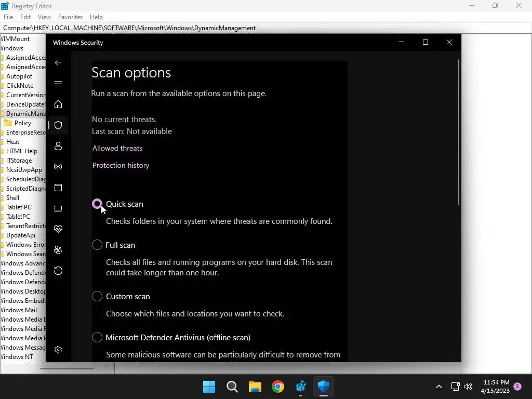The image size is (532, 399).
Task: Open Settings gear in Windows Security sidebar
Action: (x=58, y=350)
